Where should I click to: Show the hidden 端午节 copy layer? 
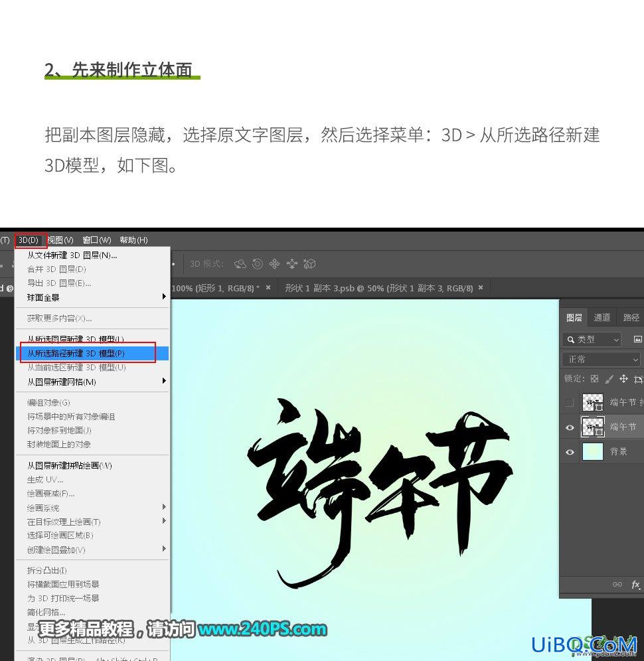tap(570, 403)
